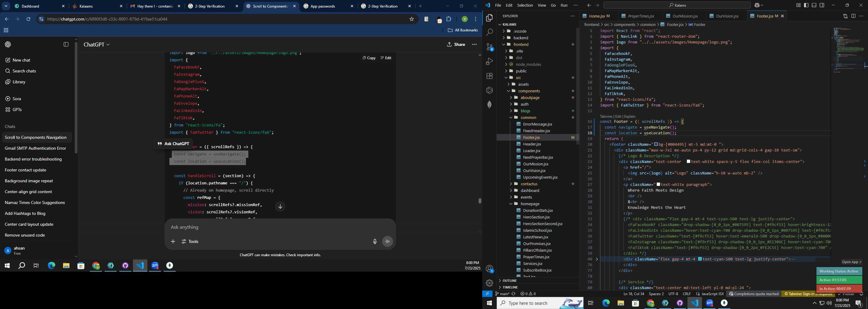Click Go Back arrow in VS Code title bar
Screen dimensions: 868x309
[589, 5]
